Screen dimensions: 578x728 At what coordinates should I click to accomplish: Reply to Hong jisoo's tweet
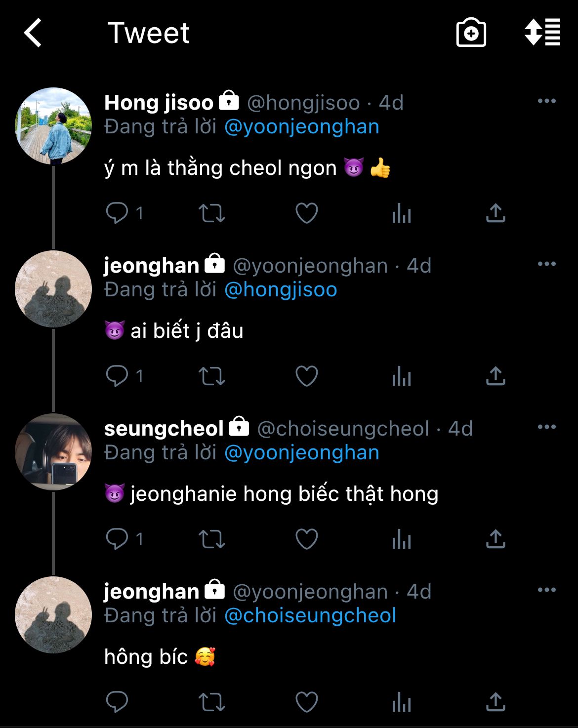(117, 213)
